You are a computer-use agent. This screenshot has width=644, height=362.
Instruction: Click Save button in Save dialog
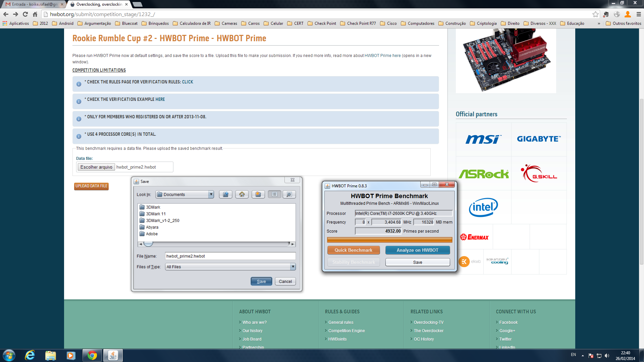[261, 282]
